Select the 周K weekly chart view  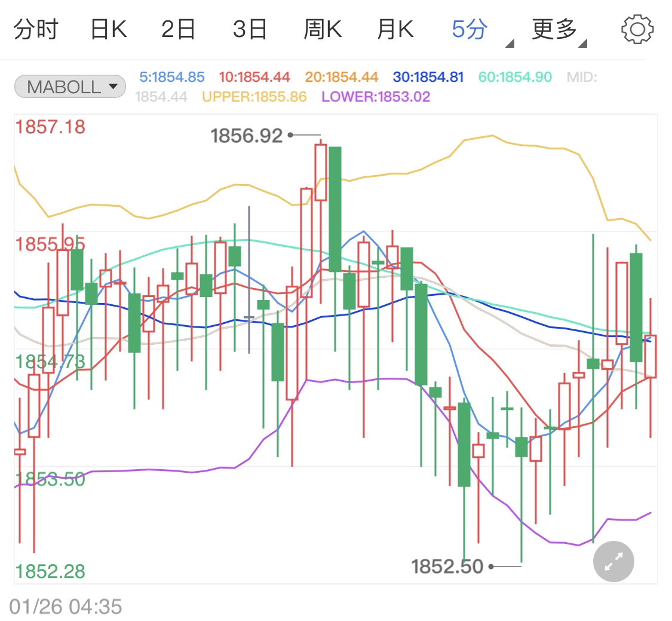tap(322, 27)
